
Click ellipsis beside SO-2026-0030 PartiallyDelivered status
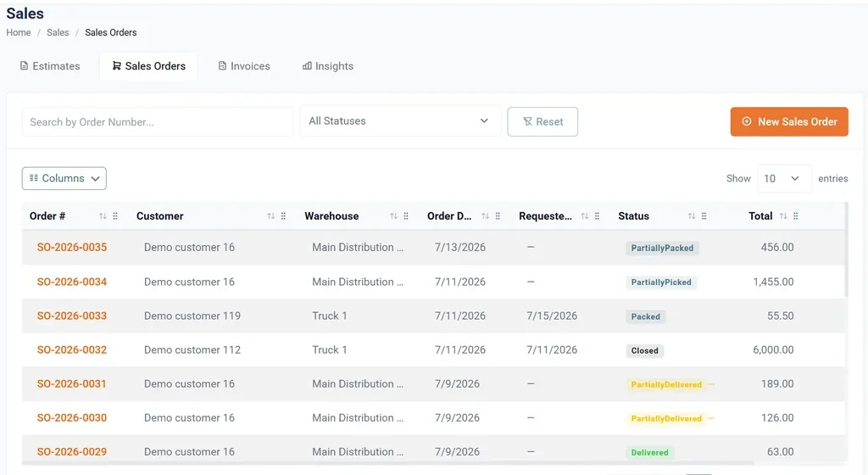711,418
